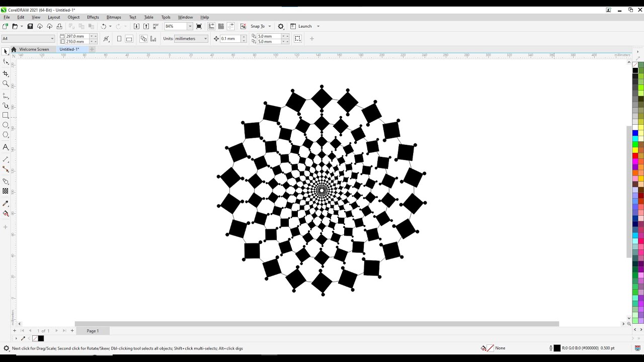
Task: Open the A4 page size dropdown
Action: tap(52, 39)
